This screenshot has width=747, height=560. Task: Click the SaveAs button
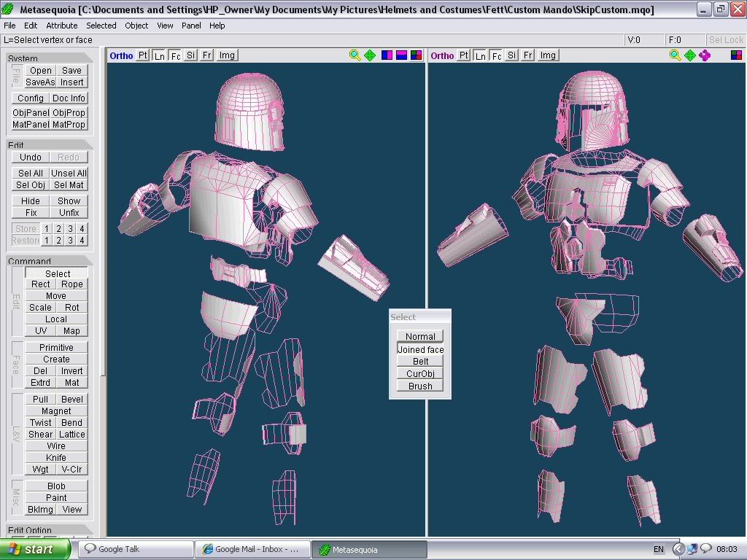coord(41,82)
